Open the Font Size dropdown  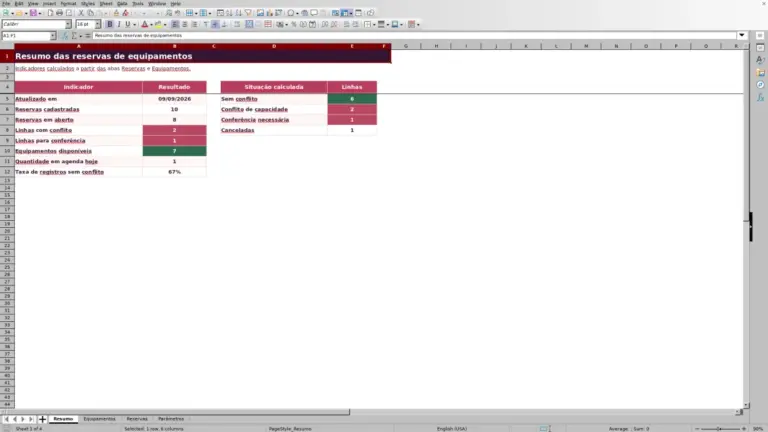click(x=97, y=24)
